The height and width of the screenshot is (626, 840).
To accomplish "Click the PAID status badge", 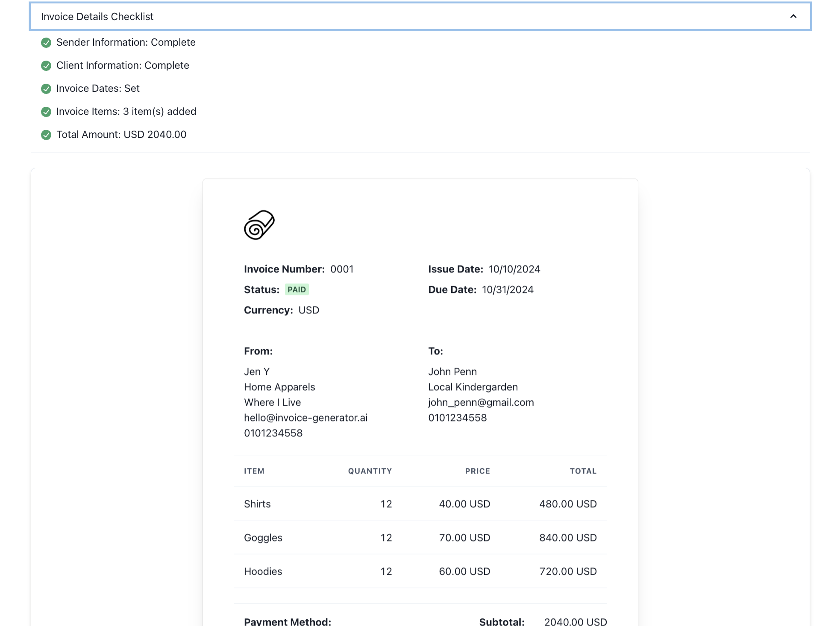I will point(297,289).
